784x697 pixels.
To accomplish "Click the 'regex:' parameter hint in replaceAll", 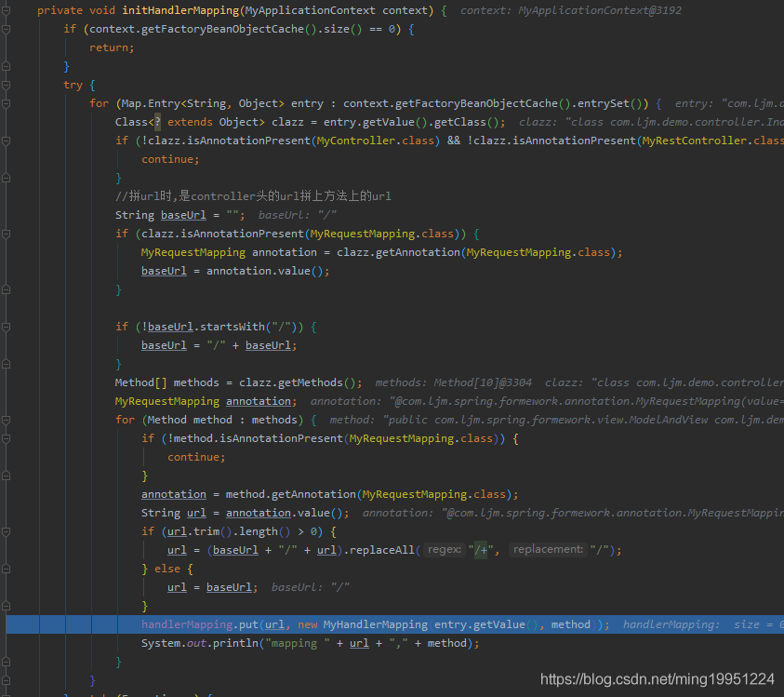I will coord(445,550).
